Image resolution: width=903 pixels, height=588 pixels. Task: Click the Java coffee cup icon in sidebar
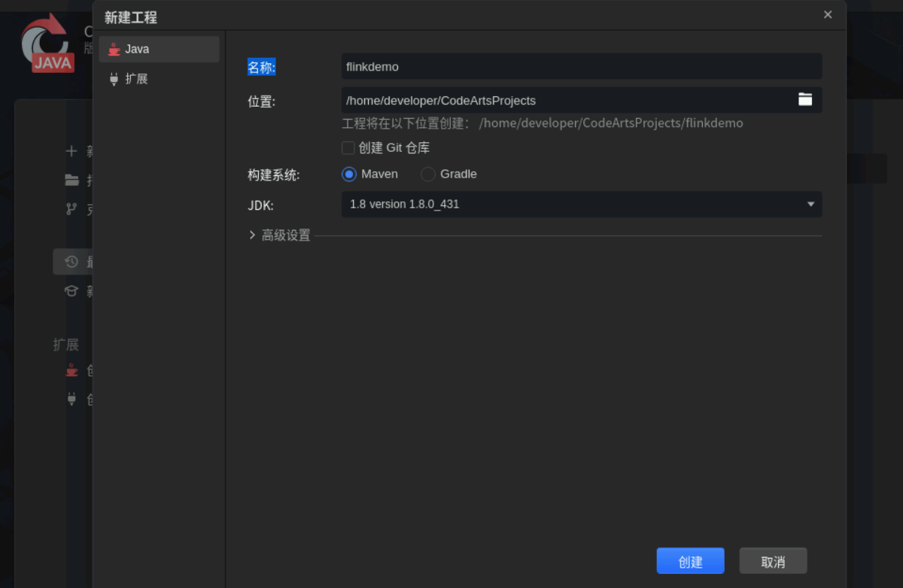(114, 50)
